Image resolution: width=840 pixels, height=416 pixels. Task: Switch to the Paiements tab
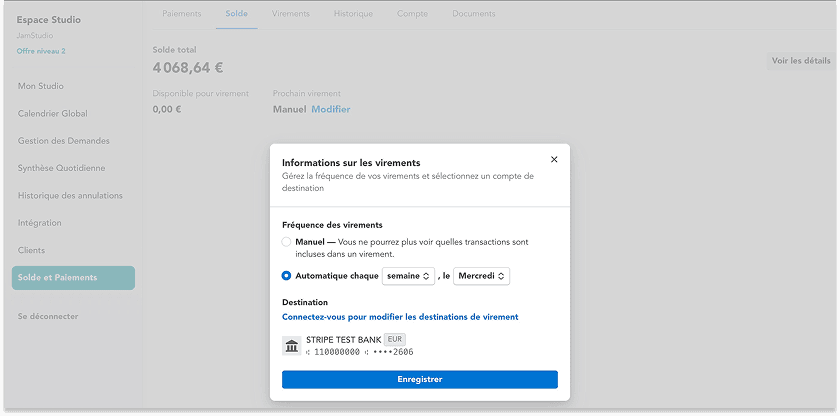[x=182, y=14]
